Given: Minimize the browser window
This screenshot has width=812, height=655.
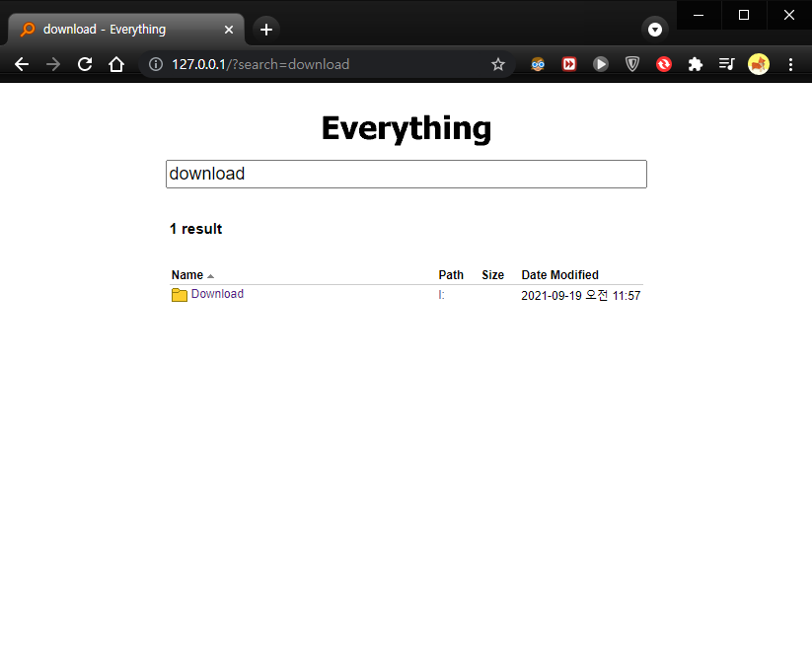Looking at the screenshot, I should pos(699,15).
